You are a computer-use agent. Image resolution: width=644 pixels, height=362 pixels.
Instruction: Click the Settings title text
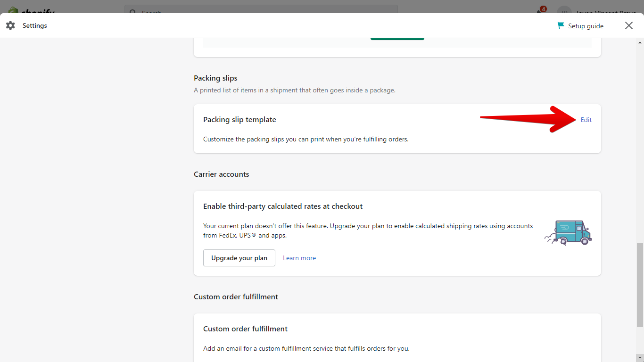pos(35,25)
